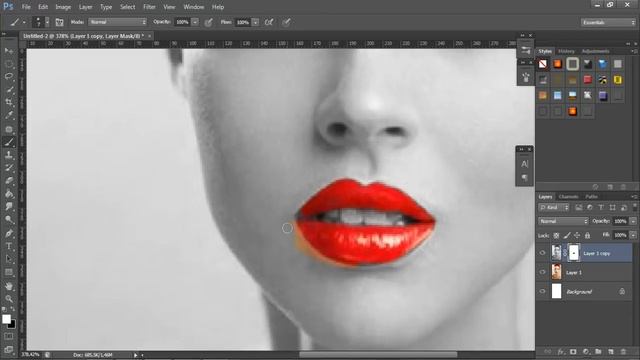The width and height of the screenshot is (640, 360).
Task: Toggle lock image pixels
Action: [x=567, y=236]
